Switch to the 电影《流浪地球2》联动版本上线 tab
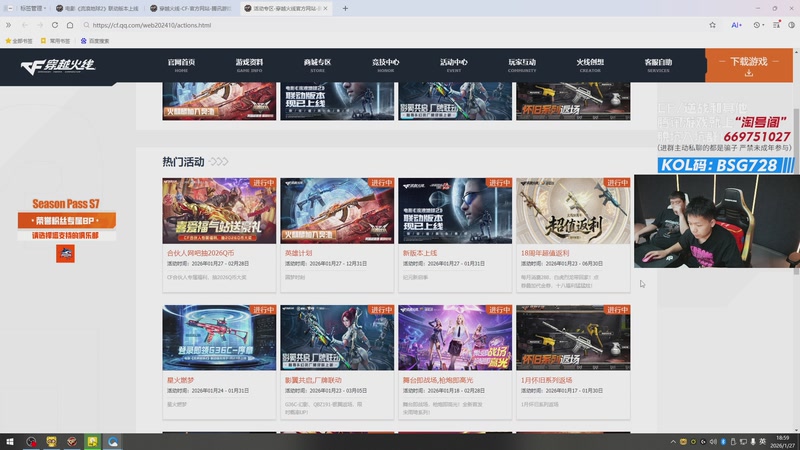The height and width of the screenshot is (450, 800). click(97, 8)
